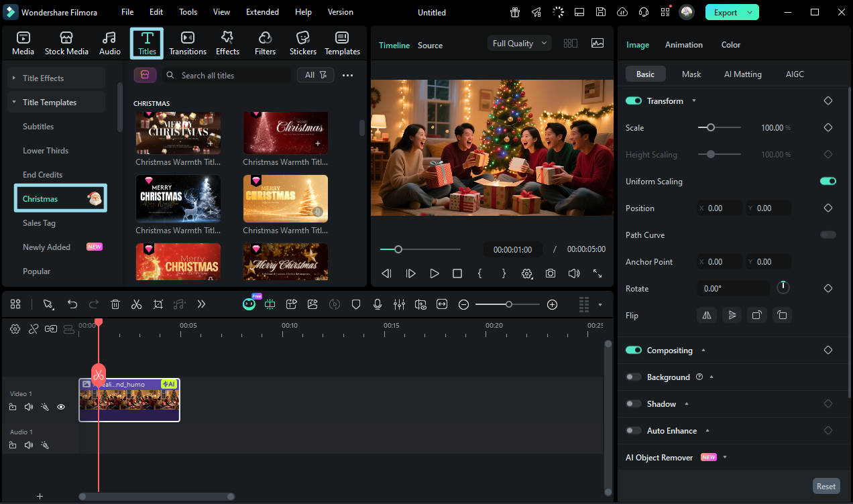Viewport: 853px width, 504px height.
Task: Show more timeline tools chevron
Action: 201,304
